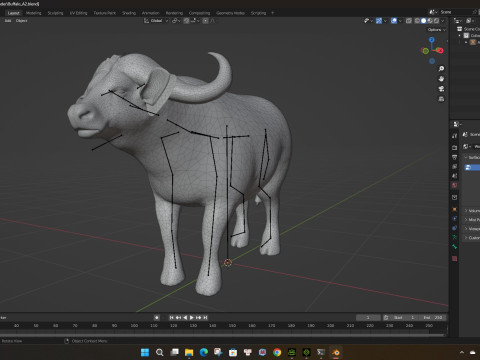Open the Render properties tab
This screenshot has height=360, width=480.
coord(454,147)
